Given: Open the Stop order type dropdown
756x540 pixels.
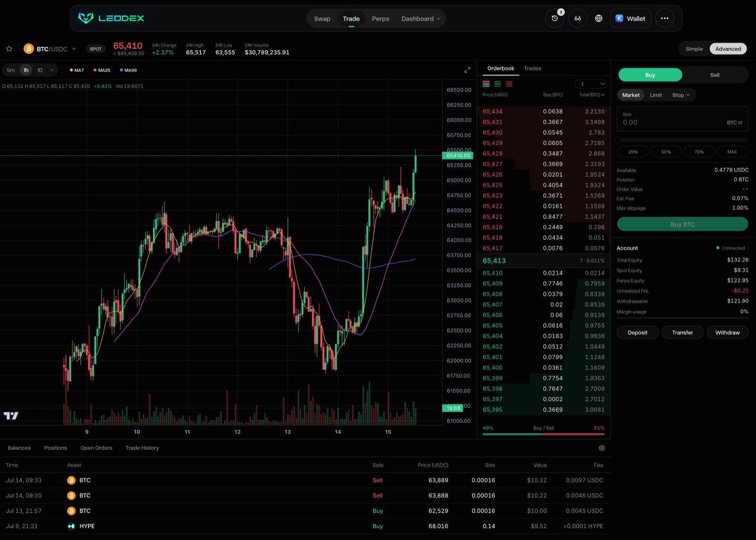Looking at the screenshot, I should tap(681, 95).
